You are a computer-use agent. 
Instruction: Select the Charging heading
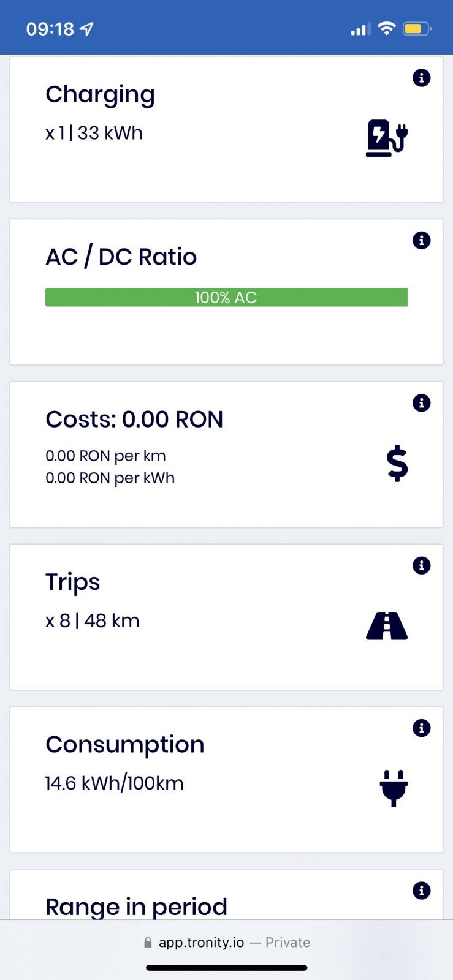pyautogui.click(x=100, y=94)
